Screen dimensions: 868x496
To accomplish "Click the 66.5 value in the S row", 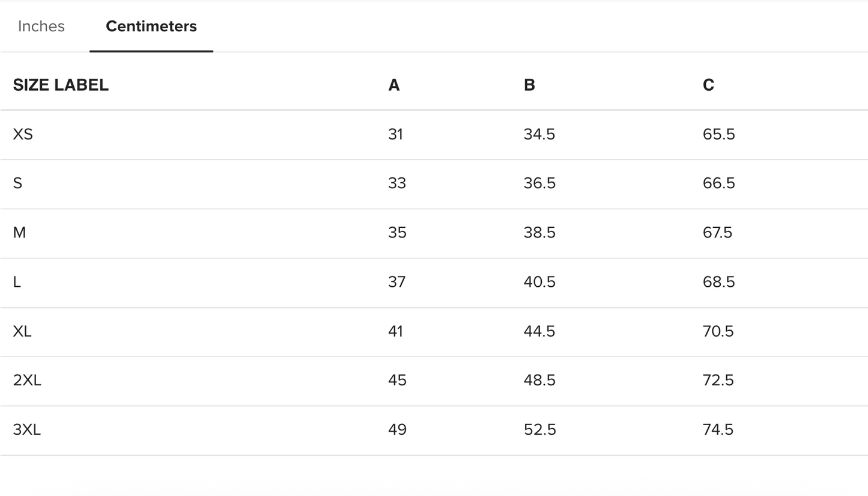I will 719,183.
